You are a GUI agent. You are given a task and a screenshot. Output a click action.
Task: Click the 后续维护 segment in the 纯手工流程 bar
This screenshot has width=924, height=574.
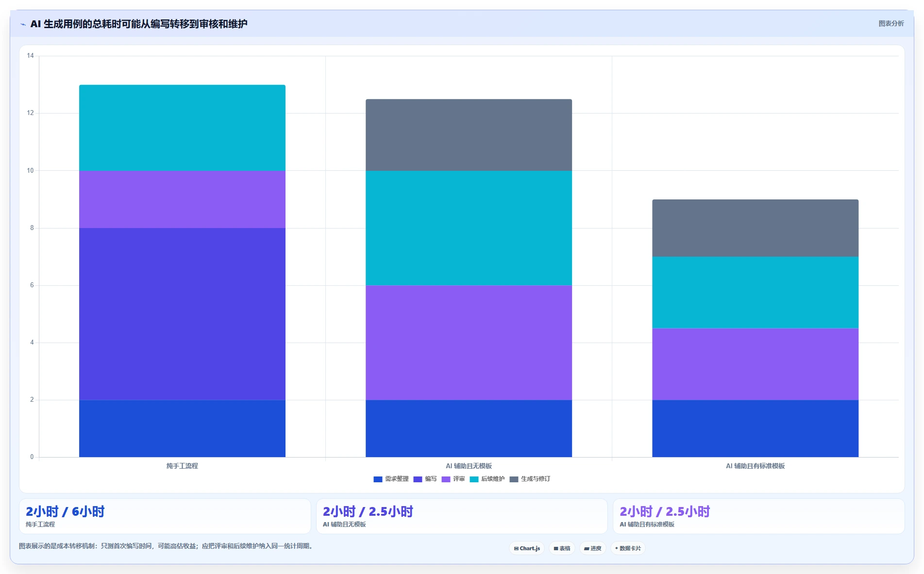click(x=182, y=128)
